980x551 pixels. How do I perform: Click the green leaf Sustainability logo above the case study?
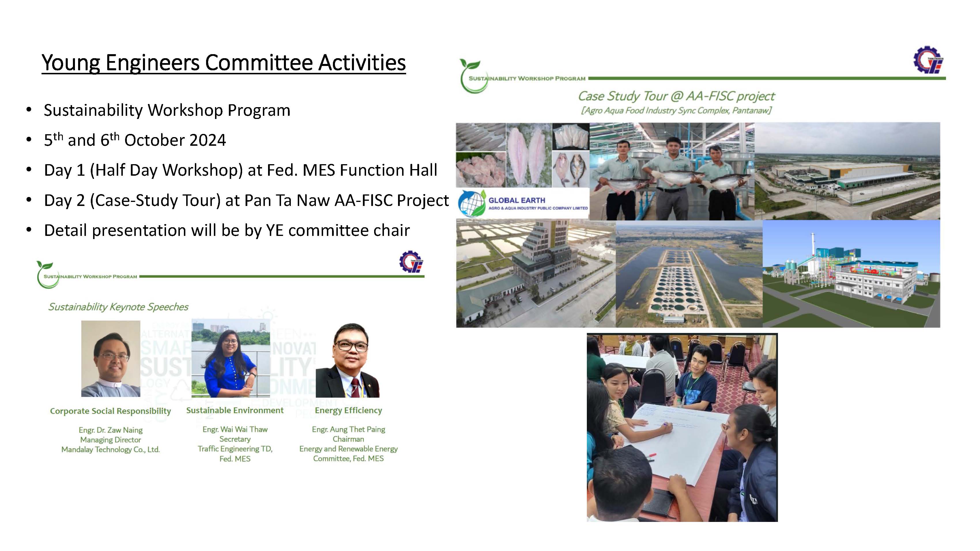click(473, 76)
